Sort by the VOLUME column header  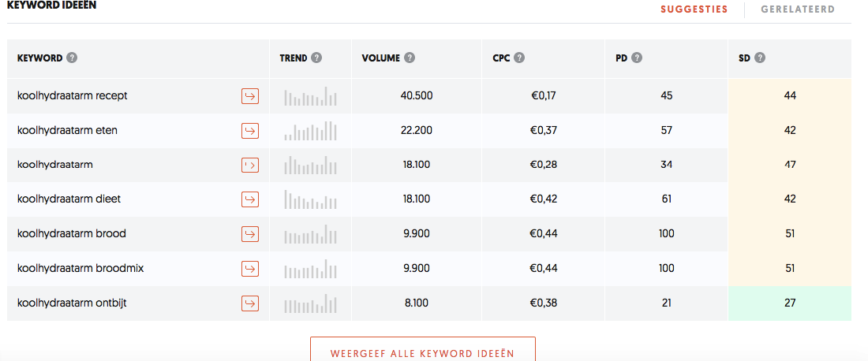click(x=381, y=58)
